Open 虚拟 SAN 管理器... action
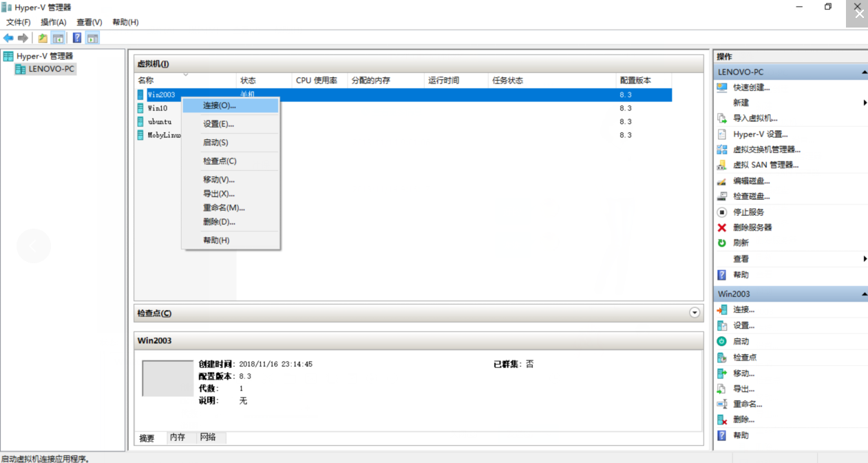The height and width of the screenshot is (463, 868). tap(765, 165)
